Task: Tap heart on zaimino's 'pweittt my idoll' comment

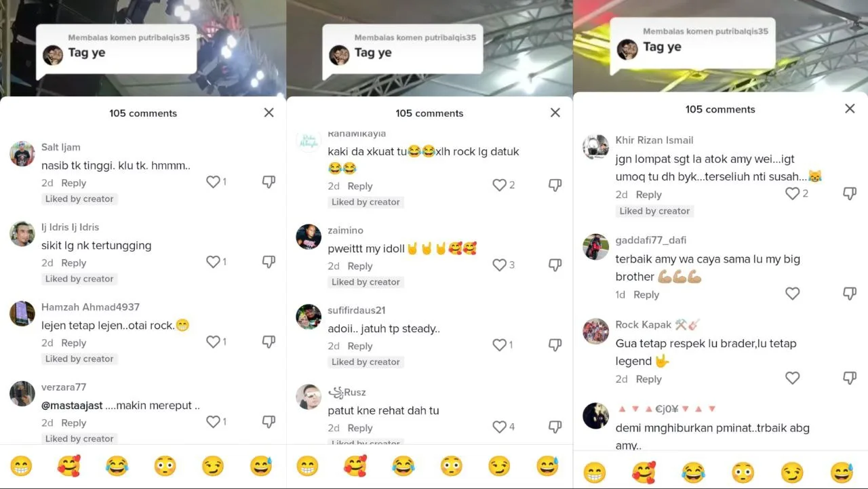Action: coord(499,265)
